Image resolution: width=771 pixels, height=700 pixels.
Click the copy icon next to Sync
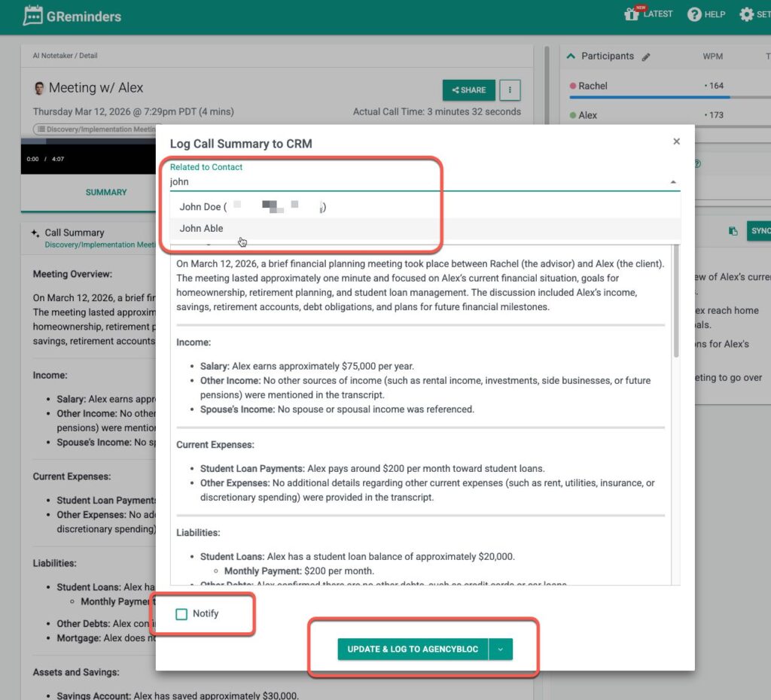point(733,231)
